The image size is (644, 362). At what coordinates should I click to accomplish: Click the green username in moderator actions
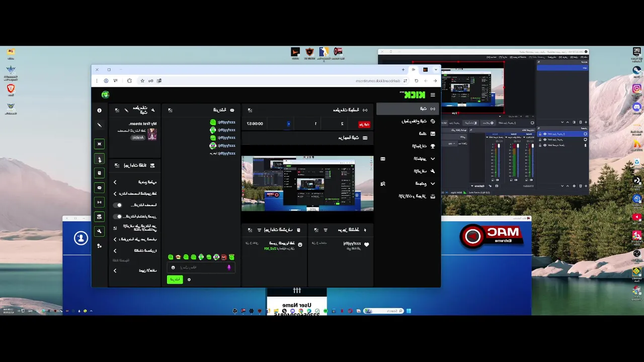(270, 248)
